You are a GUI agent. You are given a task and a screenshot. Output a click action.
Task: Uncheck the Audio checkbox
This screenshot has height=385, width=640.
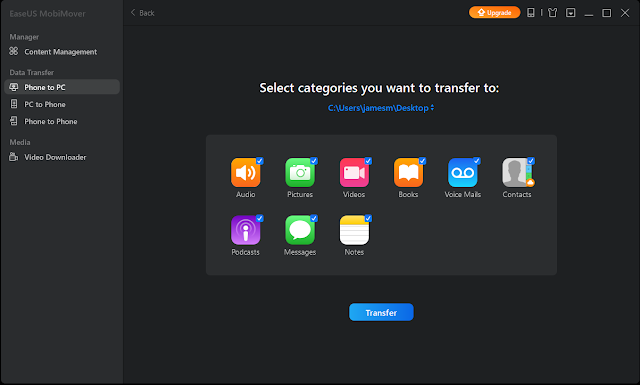(260, 161)
